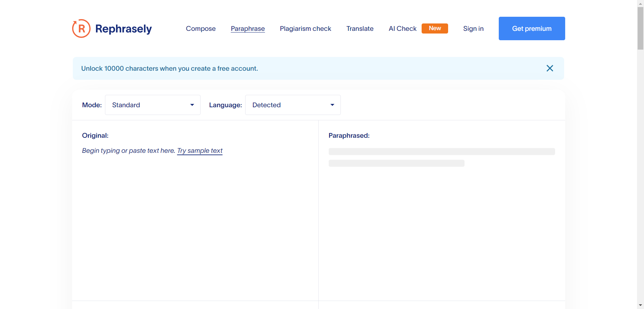Open the Compose menu item

[201, 29]
